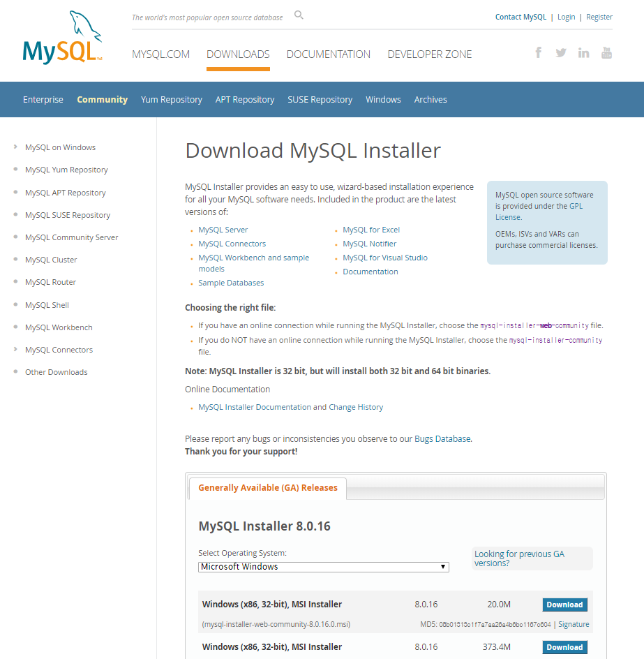Screen dimensions: 644x659
Task: Open MySQL APT Repository sidebar link
Action: tap(66, 193)
